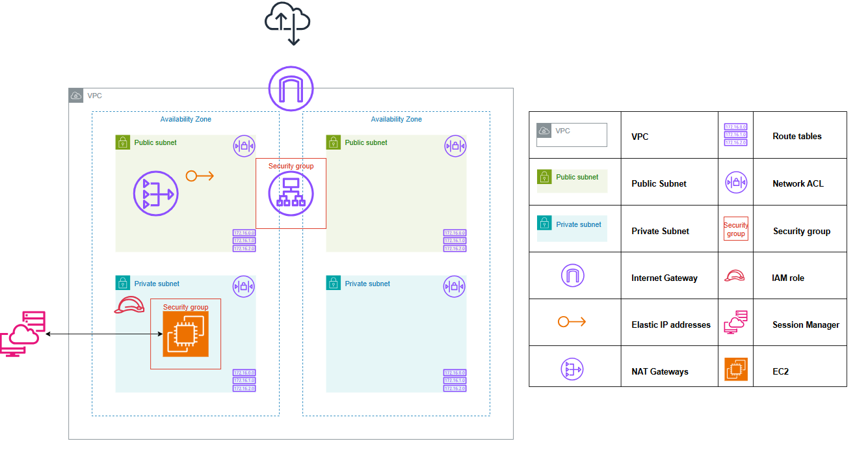Select the bold 'Private Subnet' legend text
The width and height of the screenshot is (868, 452).
[661, 231]
